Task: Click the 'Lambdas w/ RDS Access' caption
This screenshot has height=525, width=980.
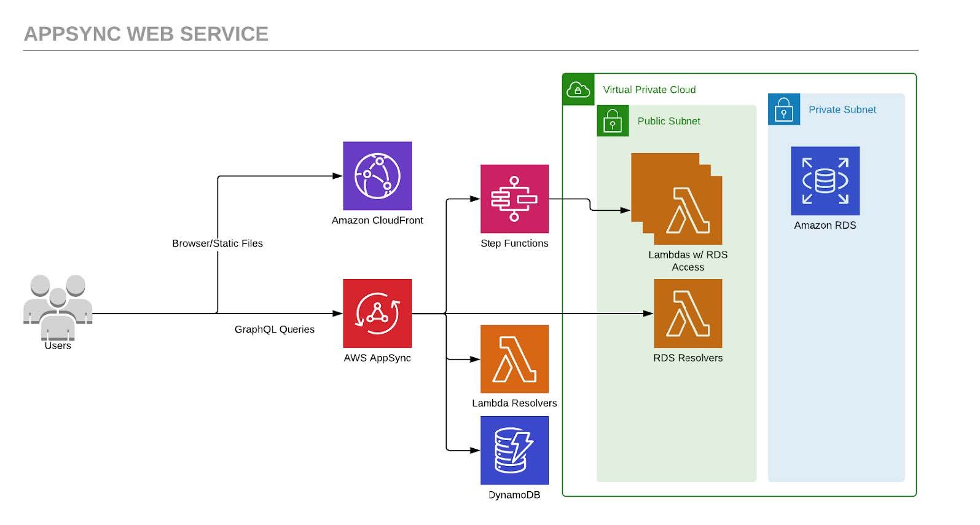Action: click(688, 261)
